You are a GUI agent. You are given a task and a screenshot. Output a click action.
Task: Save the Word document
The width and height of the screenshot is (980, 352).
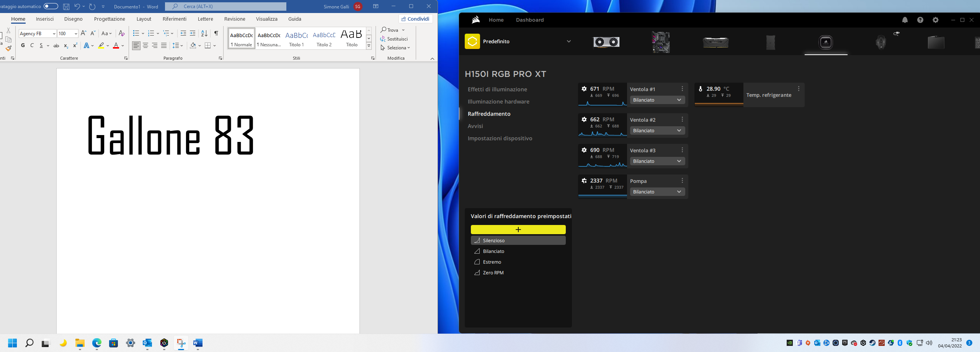click(x=66, y=7)
